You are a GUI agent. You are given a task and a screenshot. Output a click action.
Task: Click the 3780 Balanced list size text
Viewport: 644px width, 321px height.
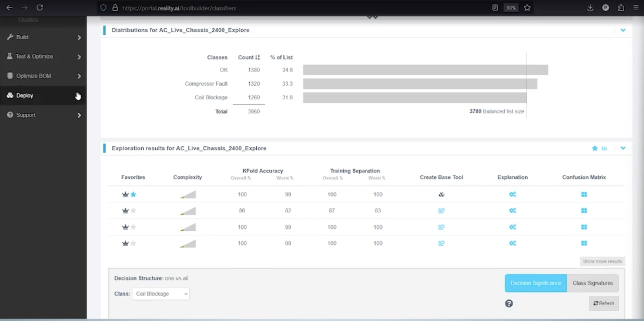(497, 112)
